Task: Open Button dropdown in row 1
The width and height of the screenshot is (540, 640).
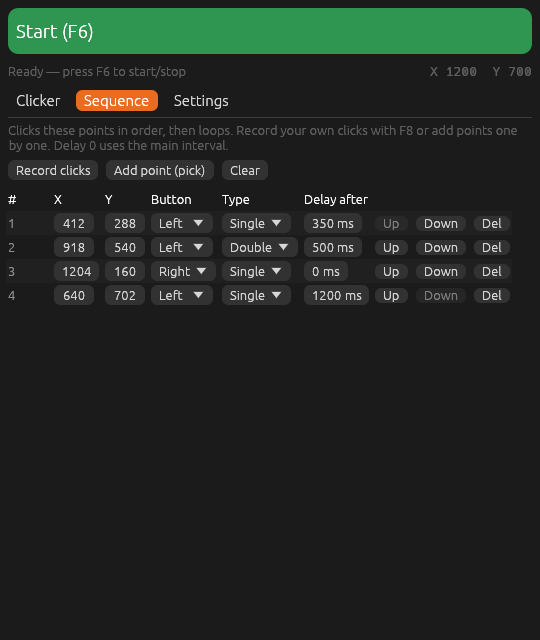Action: pos(182,223)
